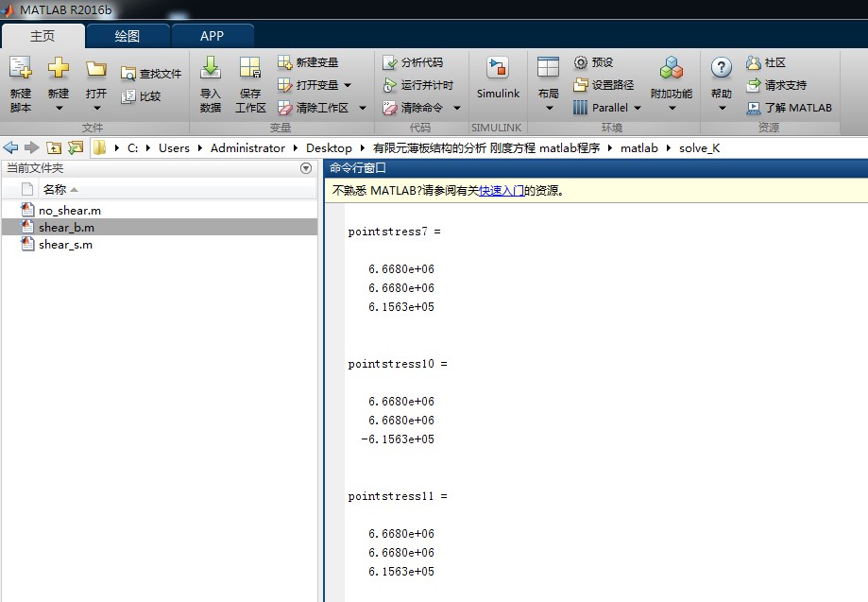Click the New Variable (新建变量) icon

pos(284,62)
